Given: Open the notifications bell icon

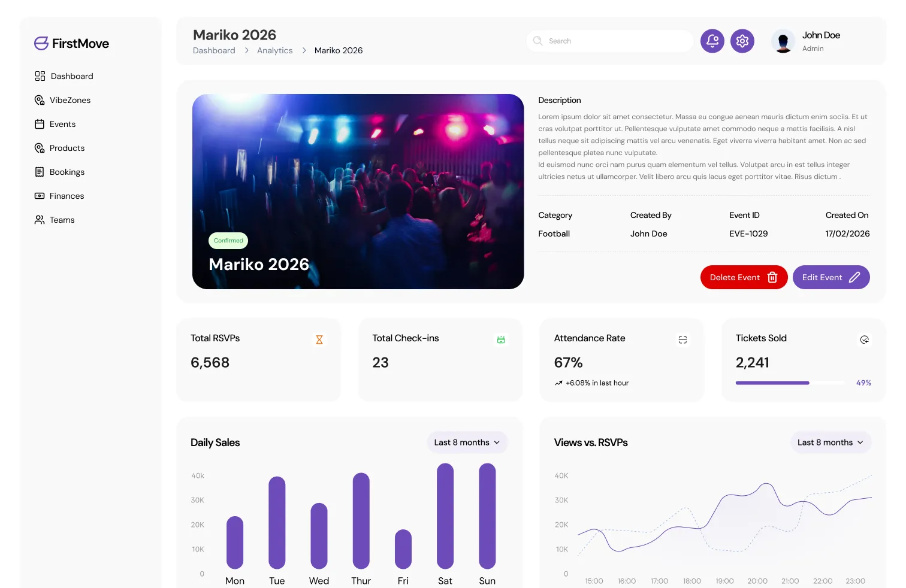Looking at the screenshot, I should tap(712, 41).
